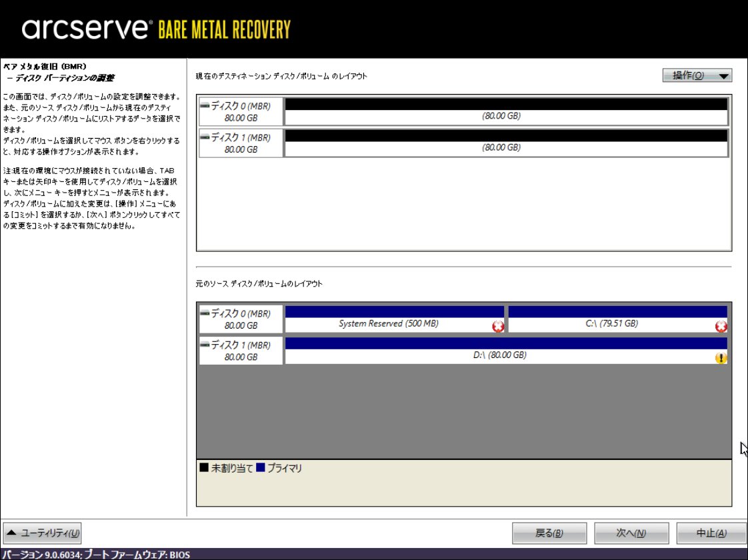This screenshot has height=560, width=748.
Task: Click red error icon on System Reserved partition
Action: [x=497, y=326]
